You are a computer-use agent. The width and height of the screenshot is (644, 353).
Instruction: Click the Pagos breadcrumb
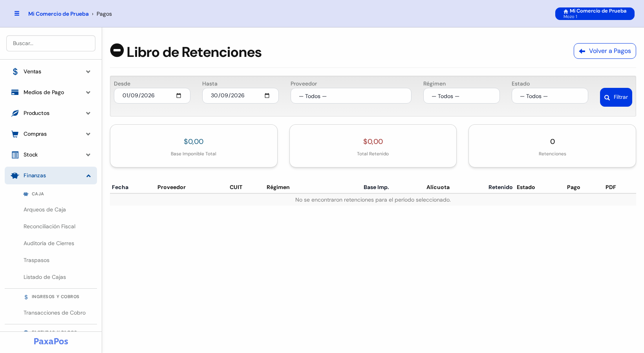(x=104, y=14)
